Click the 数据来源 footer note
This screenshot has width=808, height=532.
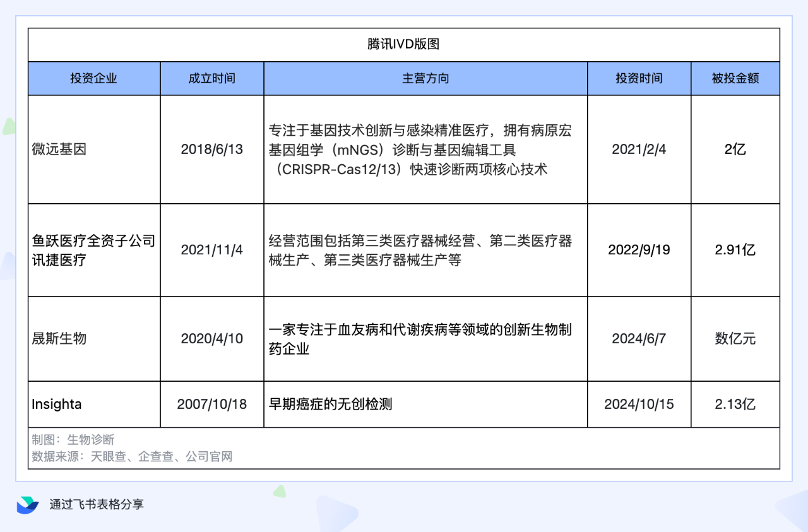[x=132, y=456]
